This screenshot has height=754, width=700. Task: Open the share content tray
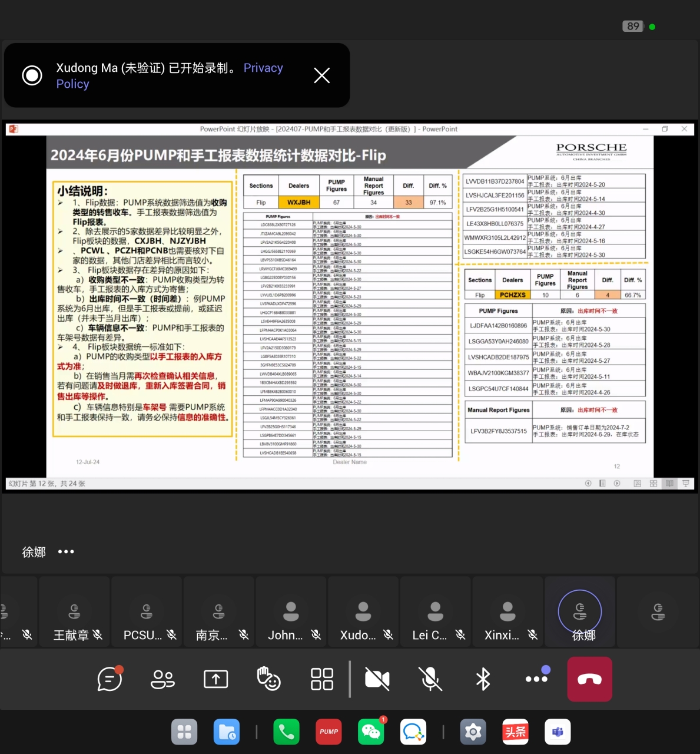[x=216, y=679]
